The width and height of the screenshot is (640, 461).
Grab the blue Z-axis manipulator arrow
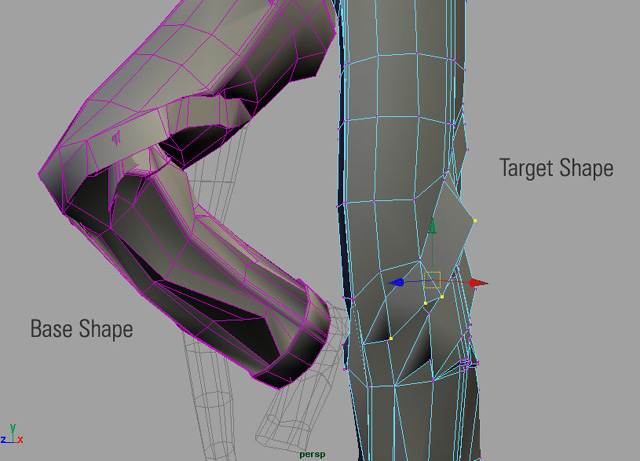click(397, 282)
